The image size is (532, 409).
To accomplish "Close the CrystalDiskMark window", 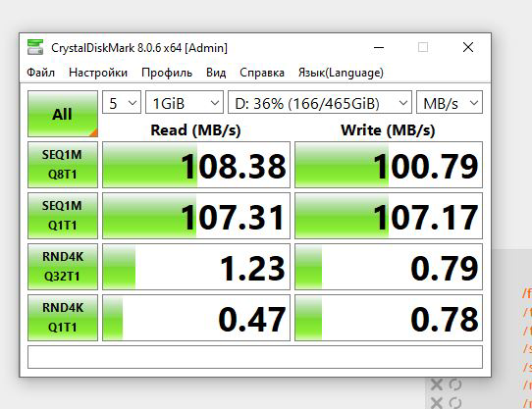I will (x=468, y=47).
